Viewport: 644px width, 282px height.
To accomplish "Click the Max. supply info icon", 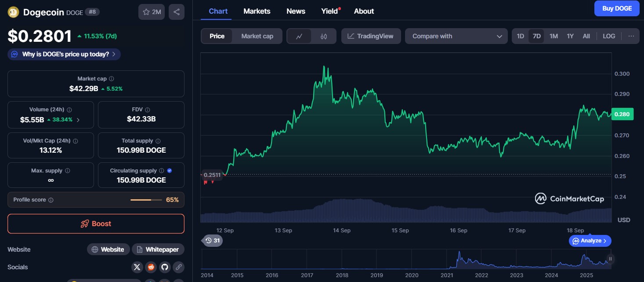I will (x=67, y=171).
